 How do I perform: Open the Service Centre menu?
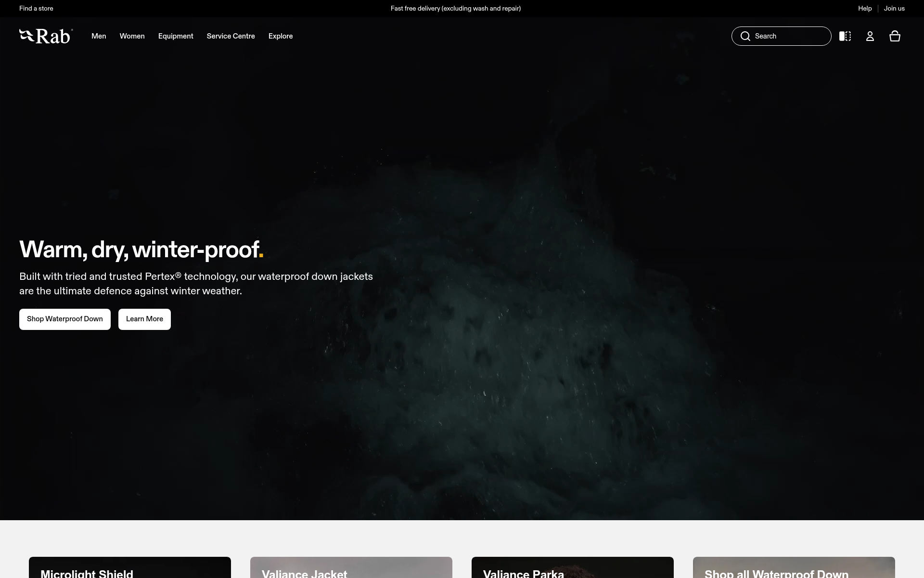coord(231,36)
